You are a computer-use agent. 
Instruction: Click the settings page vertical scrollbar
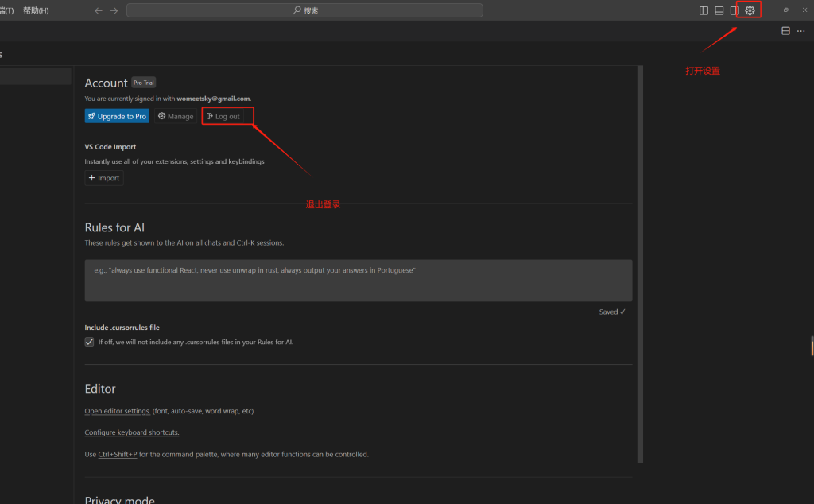640,264
